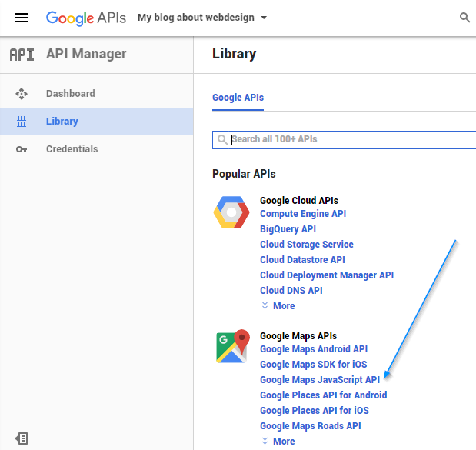Open the Compute Engine API link
This screenshot has height=450, width=476.
pyautogui.click(x=303, y=214)
